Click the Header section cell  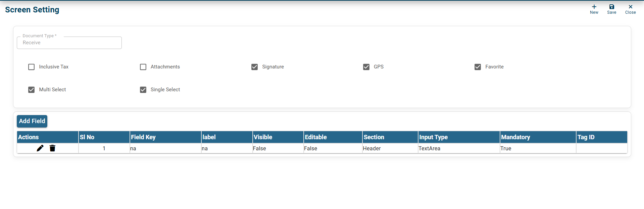(372, 149)
